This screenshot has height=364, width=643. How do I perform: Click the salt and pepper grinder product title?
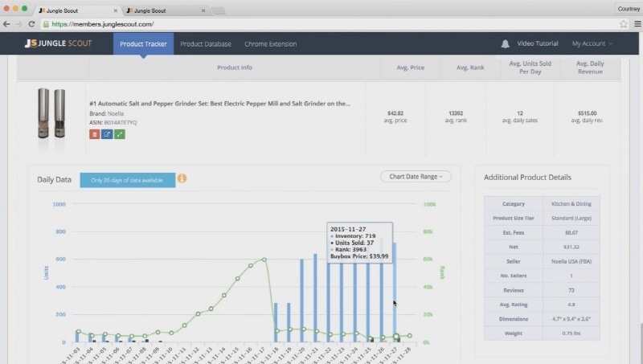pyautogui.click(x=219, y=104)
